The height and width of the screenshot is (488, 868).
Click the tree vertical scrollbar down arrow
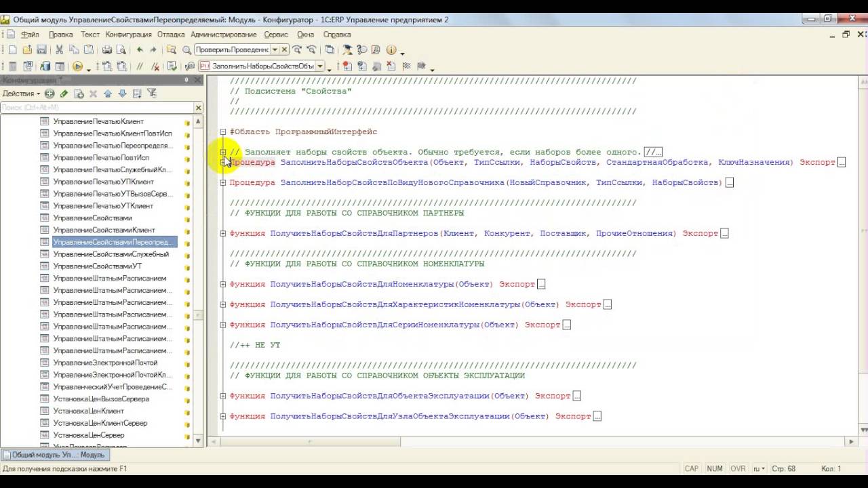(198, 441)
